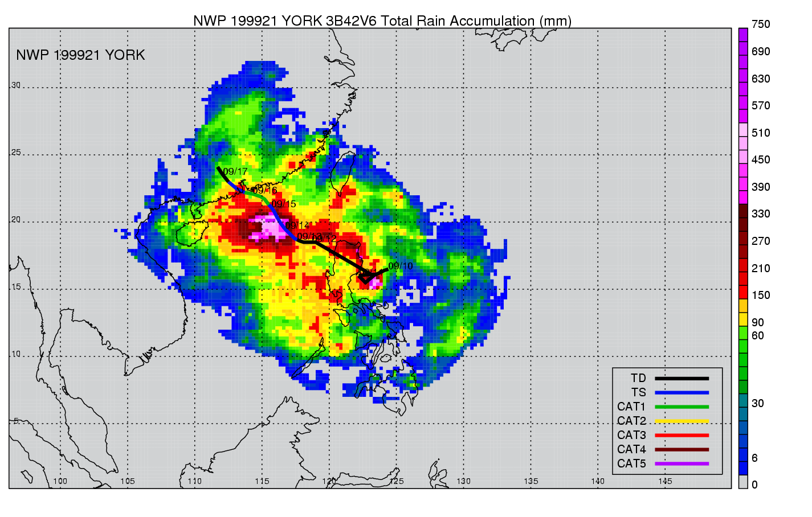The height and width of the screenshot is (517, 812).
Task: Click the 09/14 track date label
Action: (x=297, y=226)
